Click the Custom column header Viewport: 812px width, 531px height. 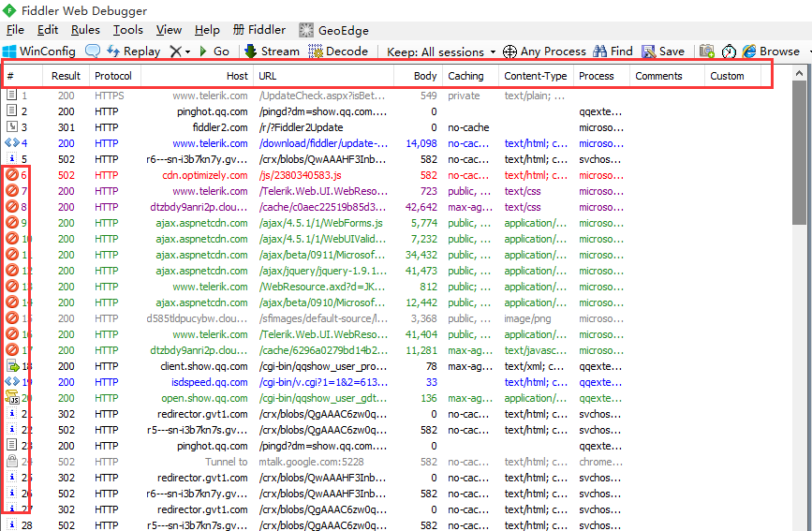point(732,76)
